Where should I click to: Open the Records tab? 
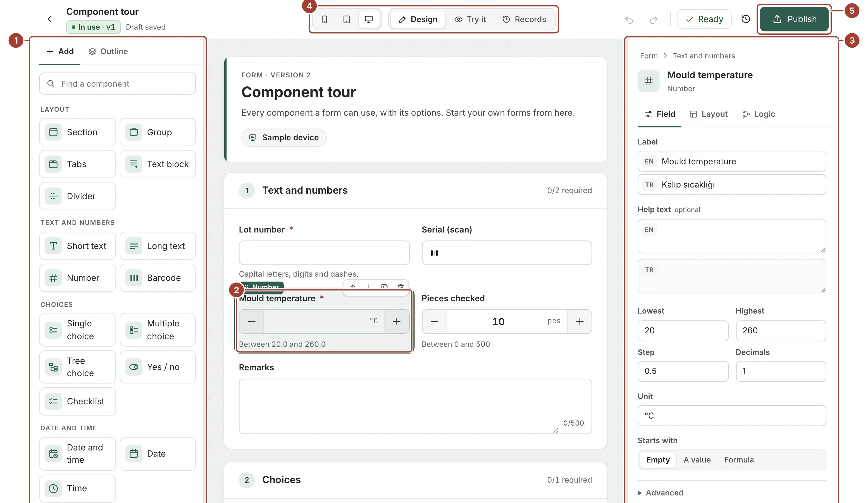pyautogui.click(x=524, y=19)
